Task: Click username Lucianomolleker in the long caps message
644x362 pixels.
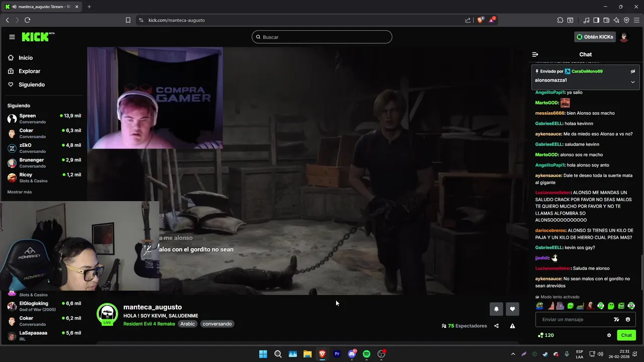Action: (553, 193)
